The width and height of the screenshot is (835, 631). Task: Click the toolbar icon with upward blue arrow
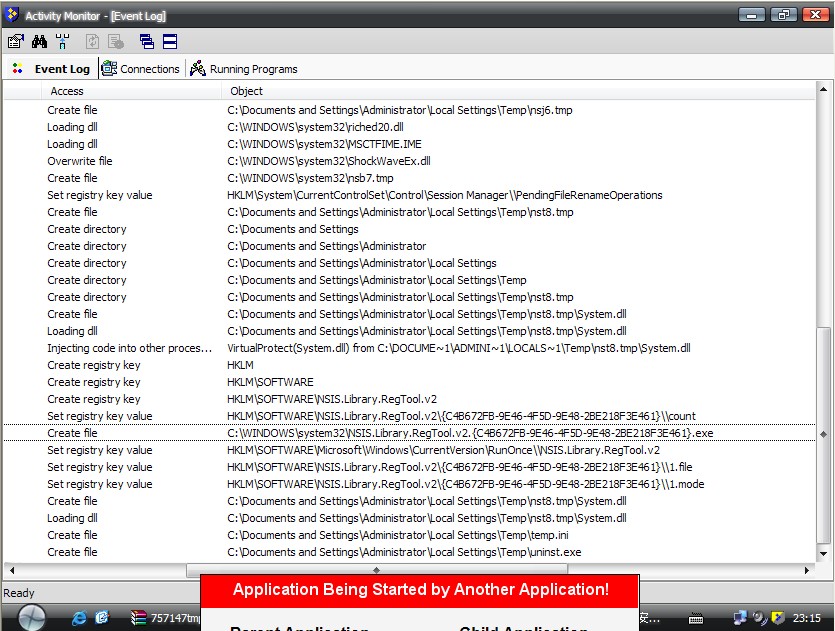[x=62, y=41]
